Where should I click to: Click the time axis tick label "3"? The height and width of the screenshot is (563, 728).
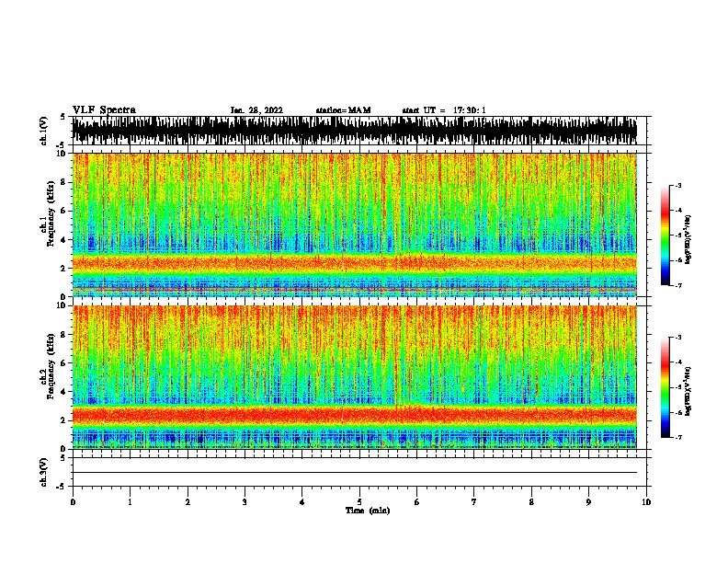click(x=245, y=501)
